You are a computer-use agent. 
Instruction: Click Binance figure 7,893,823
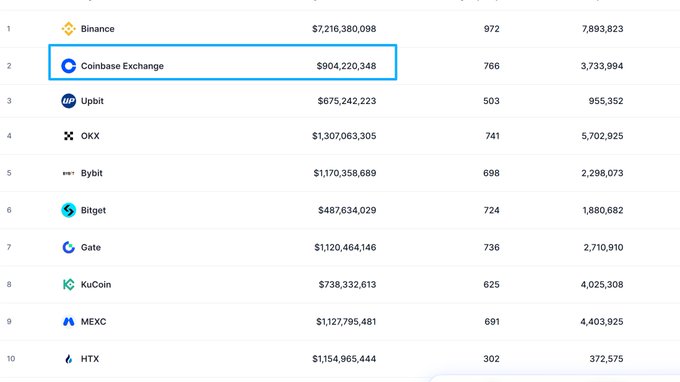[x=602, y=29]
